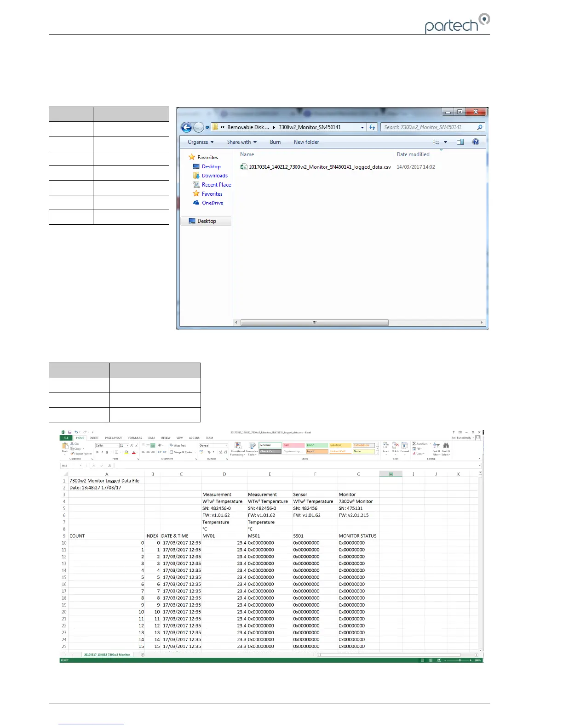Screen dimensions: 563x728
Task: Open the address bar history dropdown
Action: coord(362,127)
